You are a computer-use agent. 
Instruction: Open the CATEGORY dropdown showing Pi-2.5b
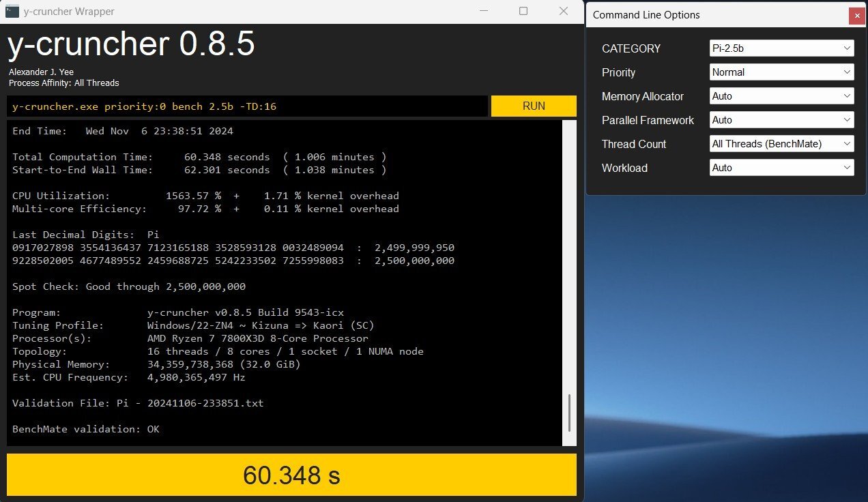tap(782, 48)
